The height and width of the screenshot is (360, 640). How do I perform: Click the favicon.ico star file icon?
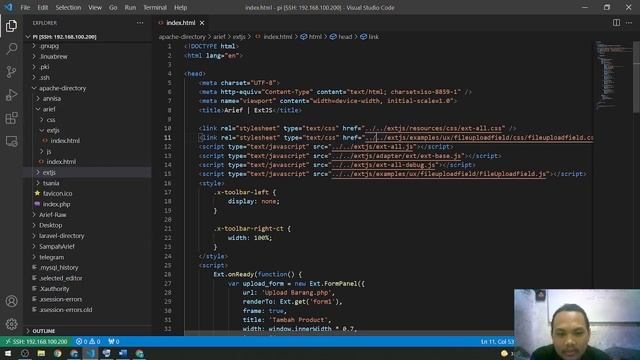38,193
